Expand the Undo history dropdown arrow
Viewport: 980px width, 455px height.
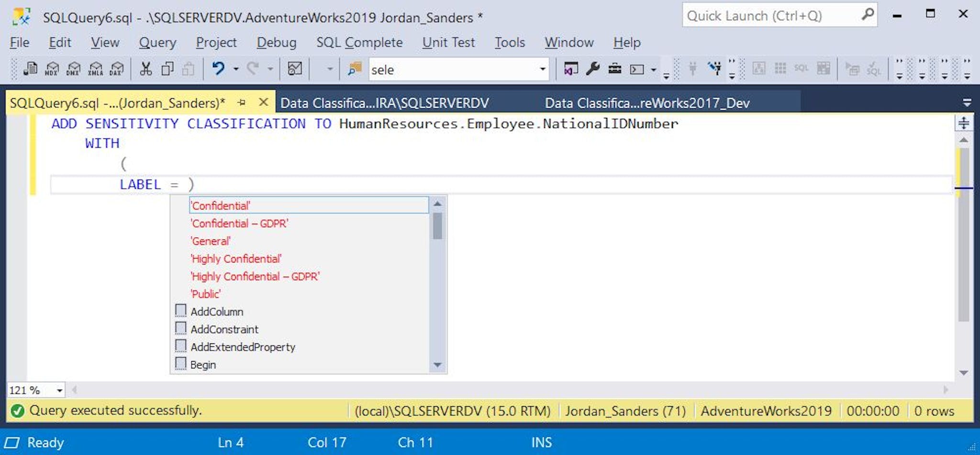(236, 69)
